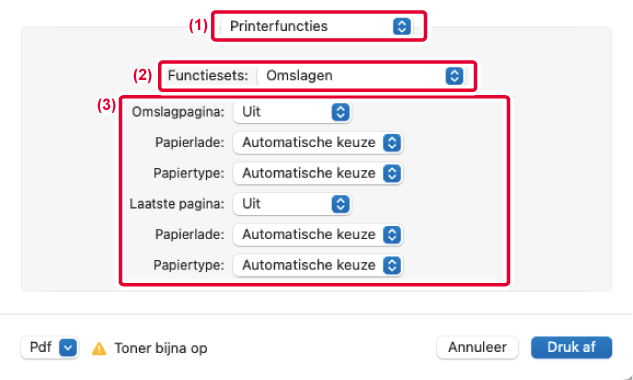Click the blue arrows on the Omslagpagina selector
Image resolution: width=633 pixels, height=380 pixels.
coord(340,112)
